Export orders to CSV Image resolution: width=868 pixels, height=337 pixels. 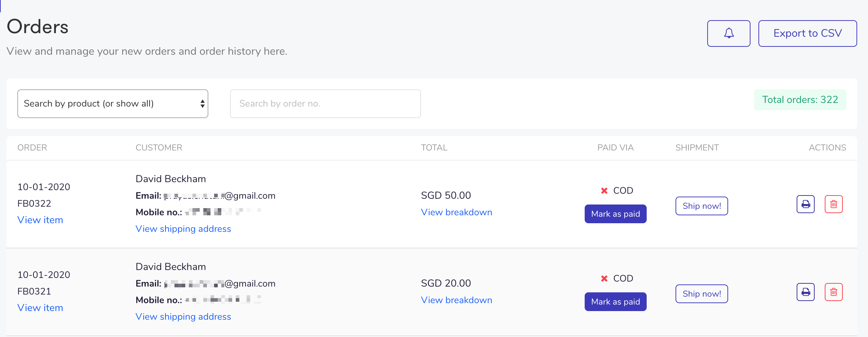(x=807, y=33)
